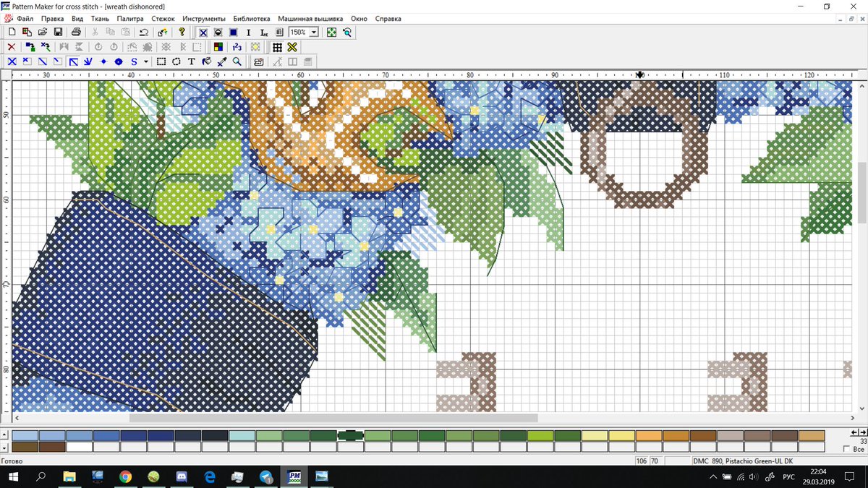This screenshot has width=868, height=488.
Task: Click the next palette page arrow
Action: pyautogui.click(x=861, y=432)
